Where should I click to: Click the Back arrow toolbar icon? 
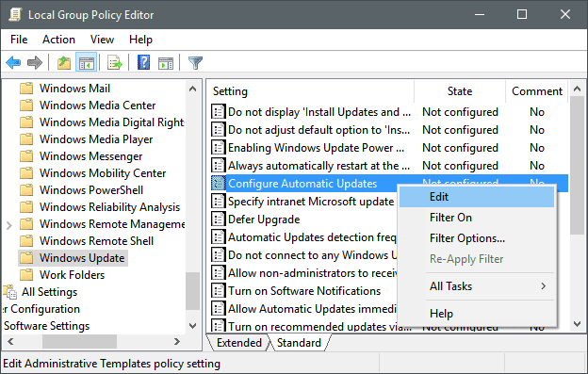13,62
